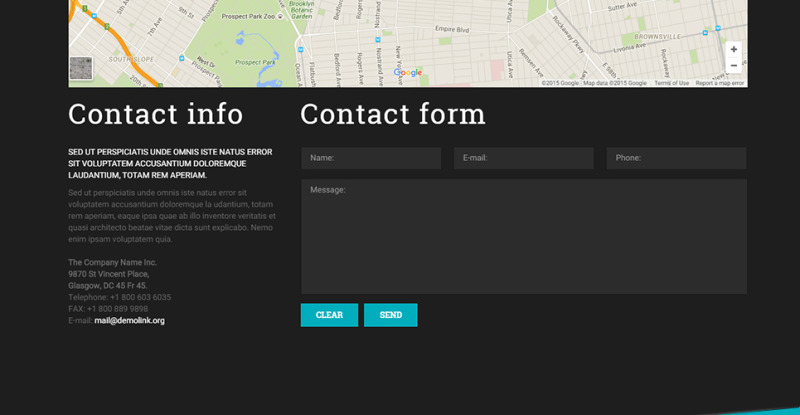Image resolution: width=800 pixels, height=415 pixels.
Task: Click The Company Name Inc. text
Action: click(112, 262)
